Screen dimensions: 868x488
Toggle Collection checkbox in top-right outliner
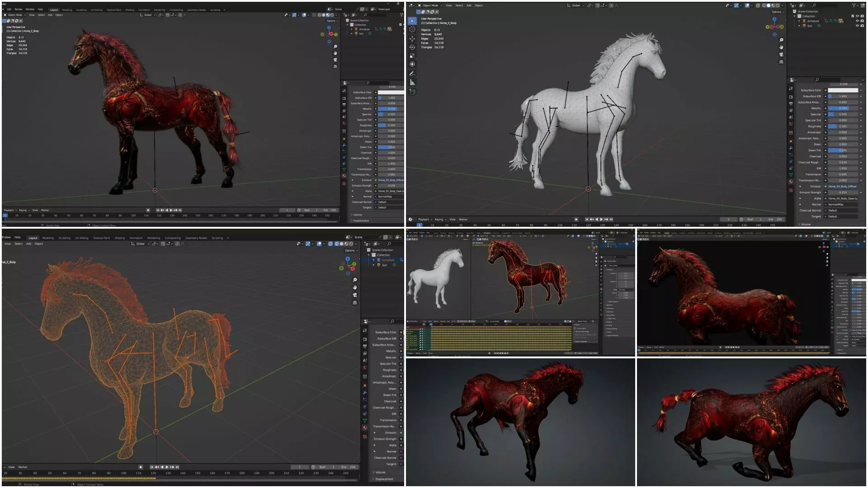[853, 16]
